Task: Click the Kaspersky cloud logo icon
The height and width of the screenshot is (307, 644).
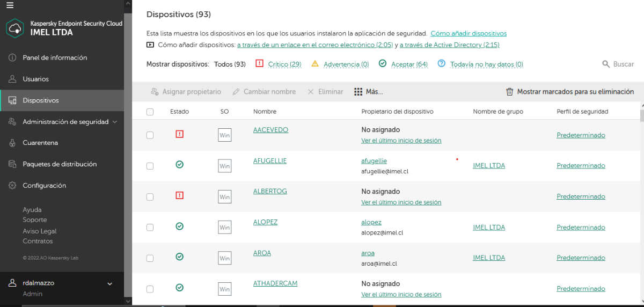Action: pyautogui.click(x=15, y=28)
